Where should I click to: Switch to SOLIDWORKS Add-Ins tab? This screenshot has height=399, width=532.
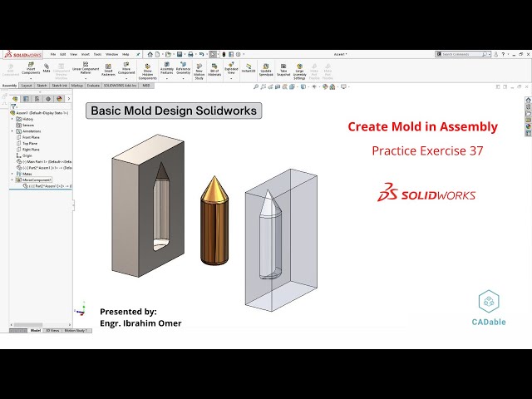(x=120, y=86)
